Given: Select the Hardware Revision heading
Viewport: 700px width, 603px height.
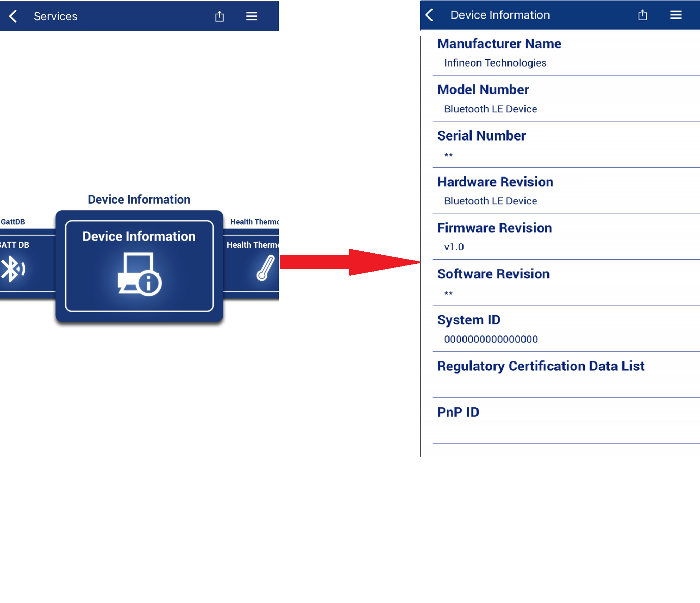Looking at the screenshot, I should (x=495, y=182).
